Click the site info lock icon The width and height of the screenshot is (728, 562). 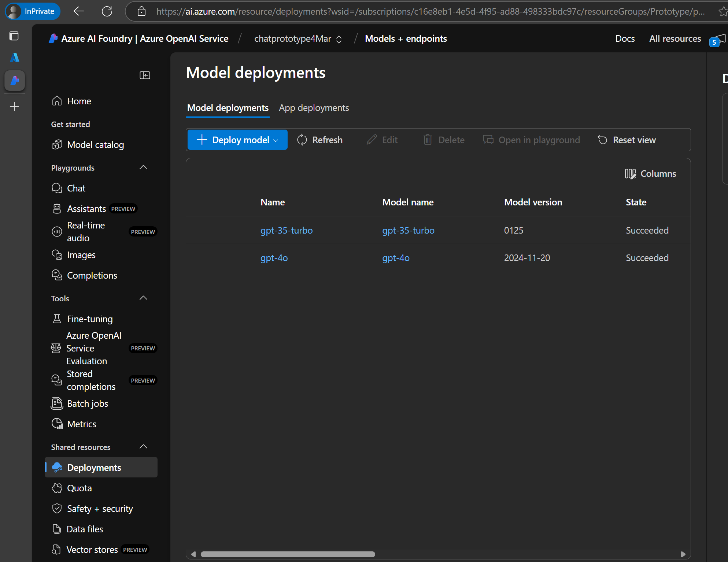141,11
